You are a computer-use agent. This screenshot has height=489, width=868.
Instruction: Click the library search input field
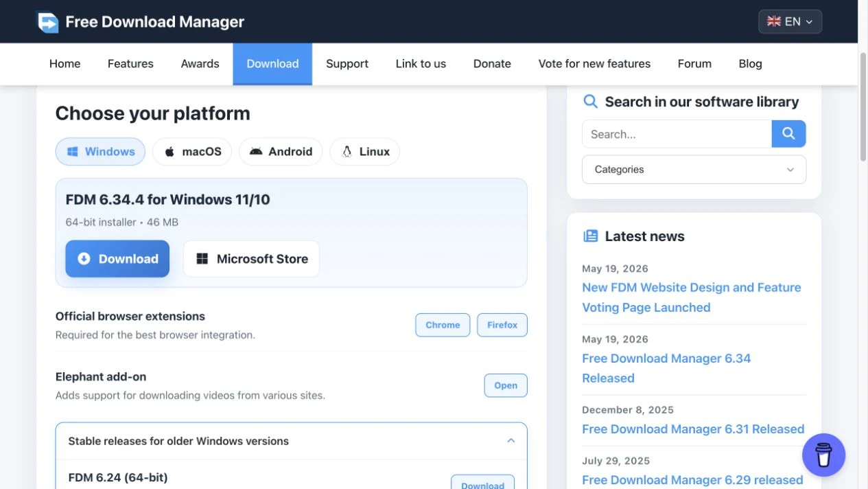[x=677, y=134]
